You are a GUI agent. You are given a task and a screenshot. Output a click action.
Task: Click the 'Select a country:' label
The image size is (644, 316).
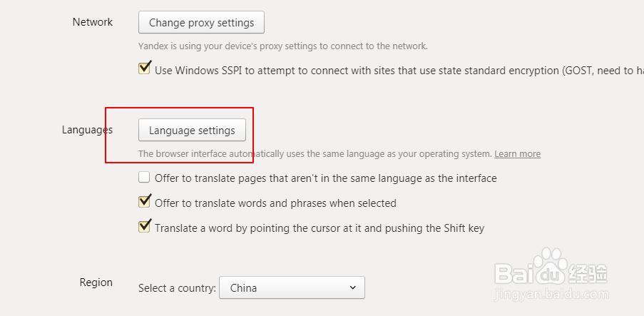[x=177, y=288]
